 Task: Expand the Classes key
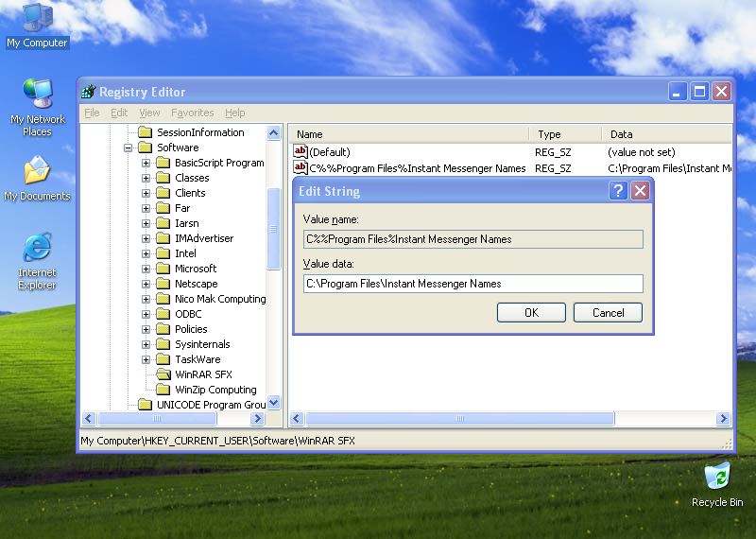pos(146,178)
